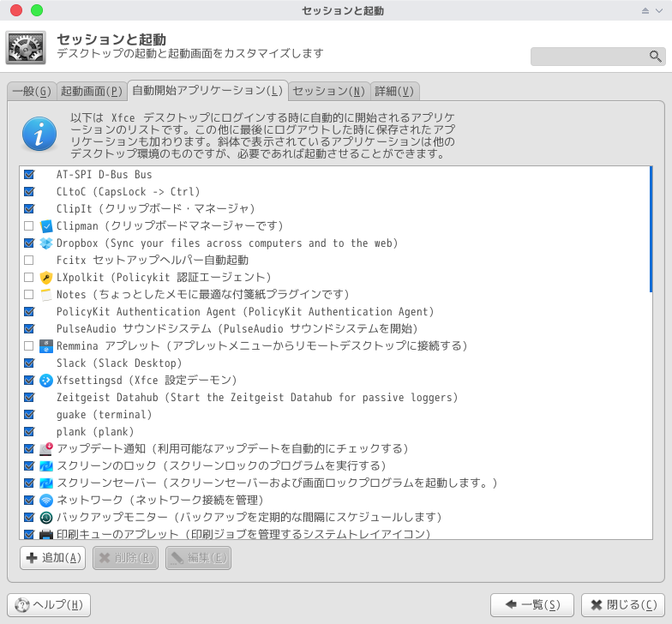Image resolution: width=672 pixels, height=624 pixels.
Task: Click the 削除(R) button
Action: pos(125,557)
